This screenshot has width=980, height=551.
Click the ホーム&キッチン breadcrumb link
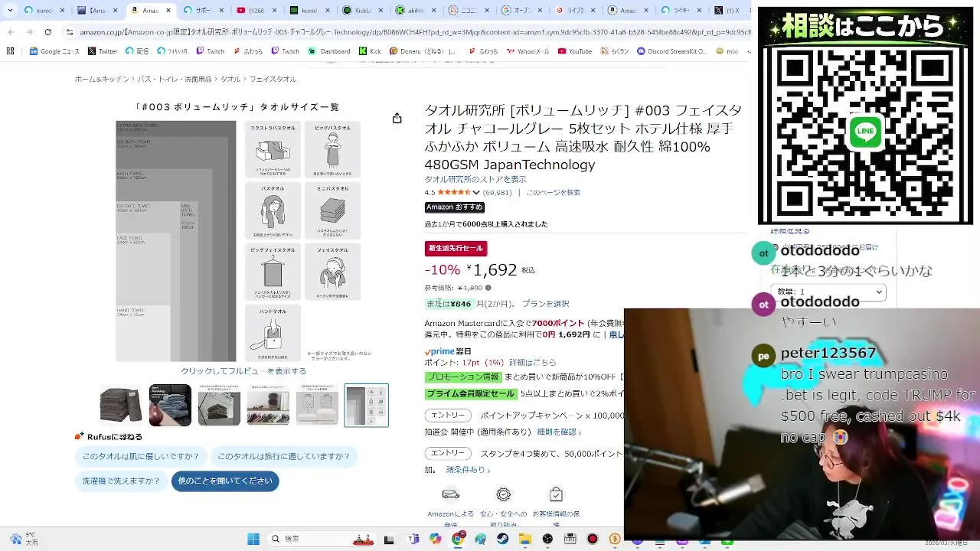click(102, 80)
